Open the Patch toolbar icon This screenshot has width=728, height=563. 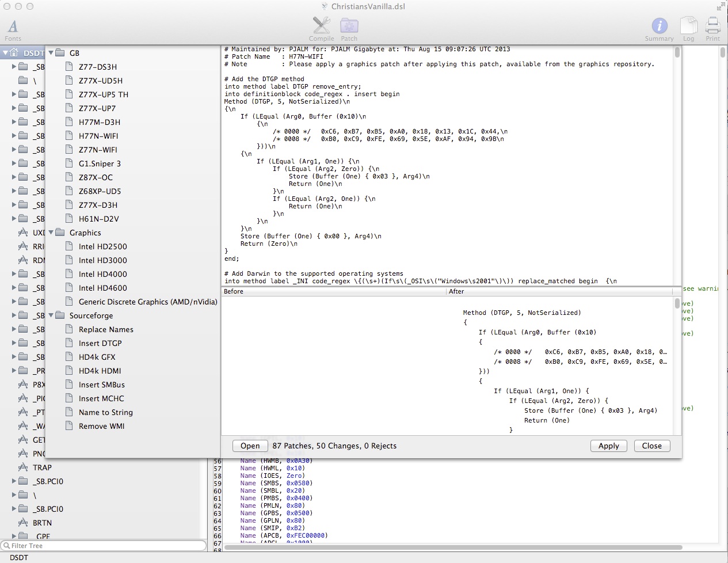(349, 26)
